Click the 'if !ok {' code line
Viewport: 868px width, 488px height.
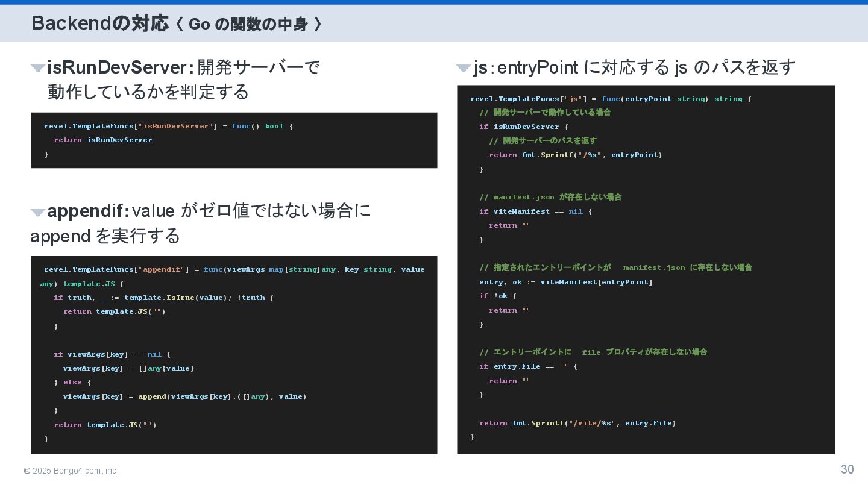point(498,296)
